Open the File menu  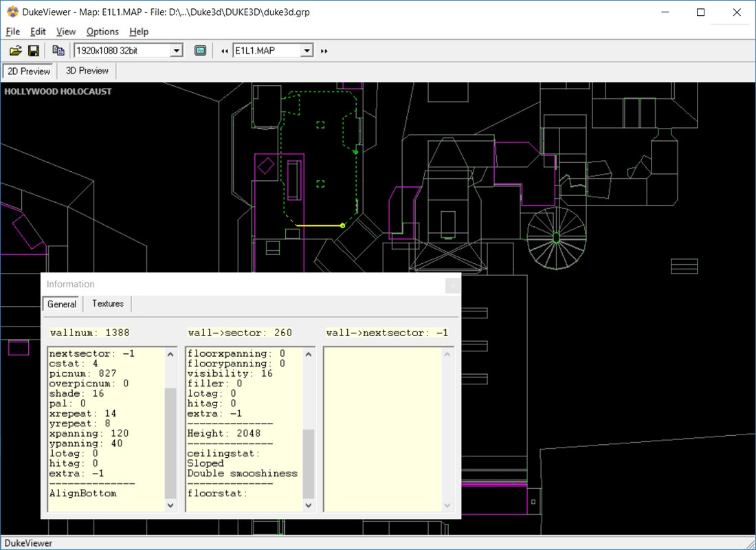click(13, 32)
